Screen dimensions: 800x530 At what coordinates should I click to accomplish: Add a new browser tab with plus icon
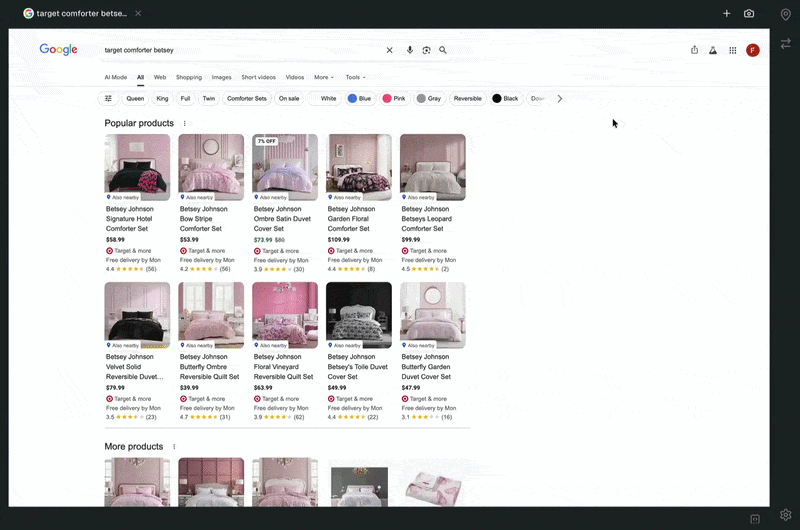click(727, 14)
